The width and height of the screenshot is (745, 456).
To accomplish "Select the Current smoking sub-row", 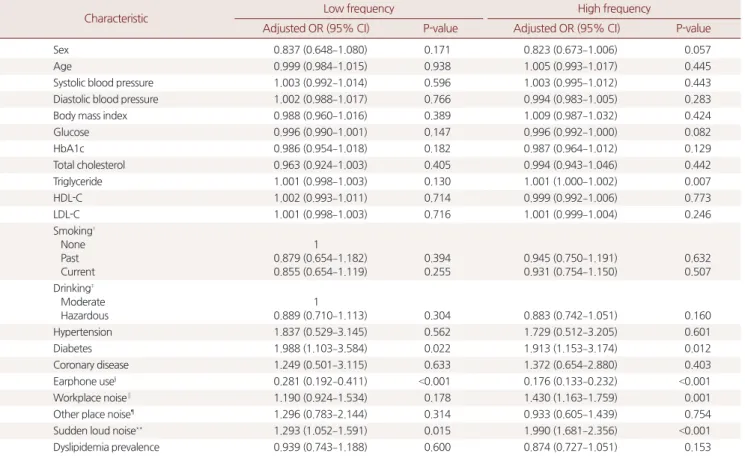I will click(x=77, y=272).
